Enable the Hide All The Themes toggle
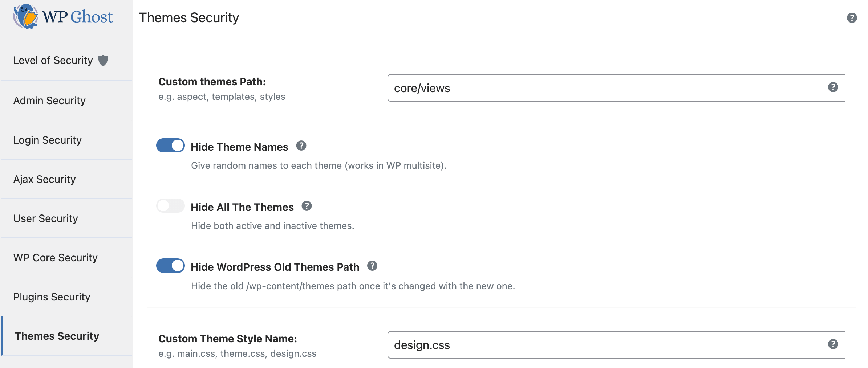This screenshot has width=868, height=368. pyautogui.click(x=170, y=205)
